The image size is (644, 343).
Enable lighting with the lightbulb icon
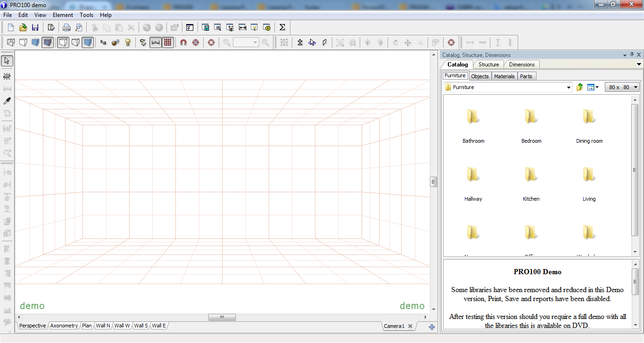(128, 42)
